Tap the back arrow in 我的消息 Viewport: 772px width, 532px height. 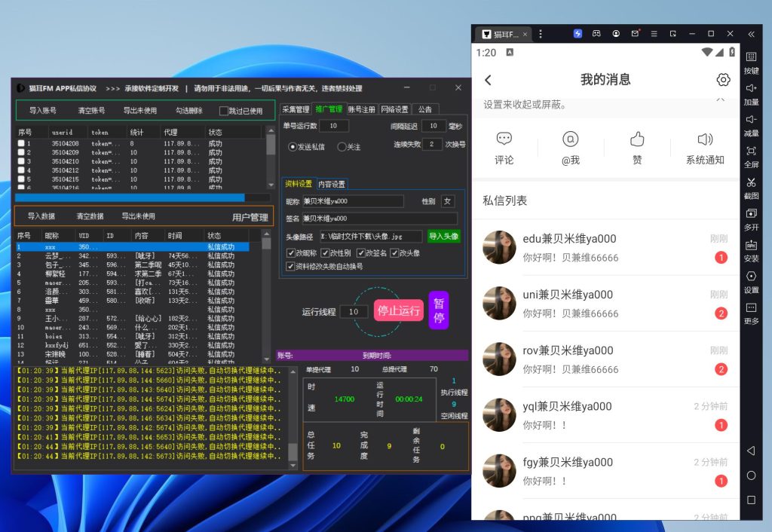click(x=488, y=80)
